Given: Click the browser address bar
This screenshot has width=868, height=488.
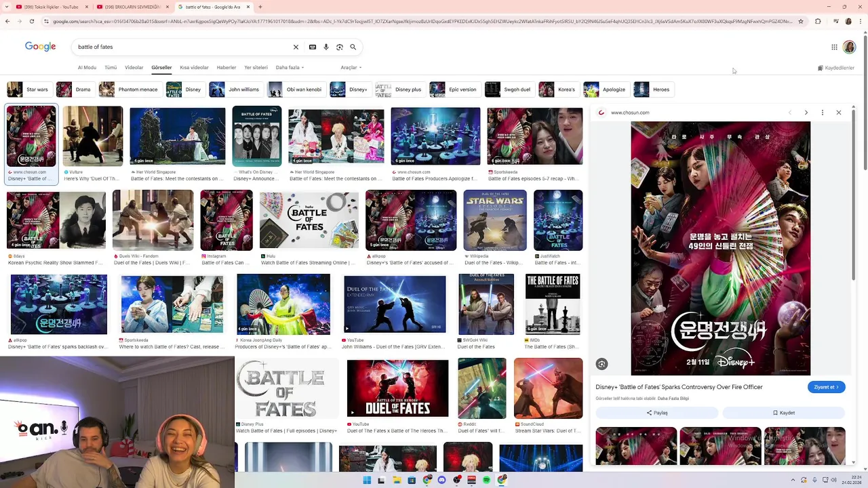Looking at the screenshot, I should (420, 21).
